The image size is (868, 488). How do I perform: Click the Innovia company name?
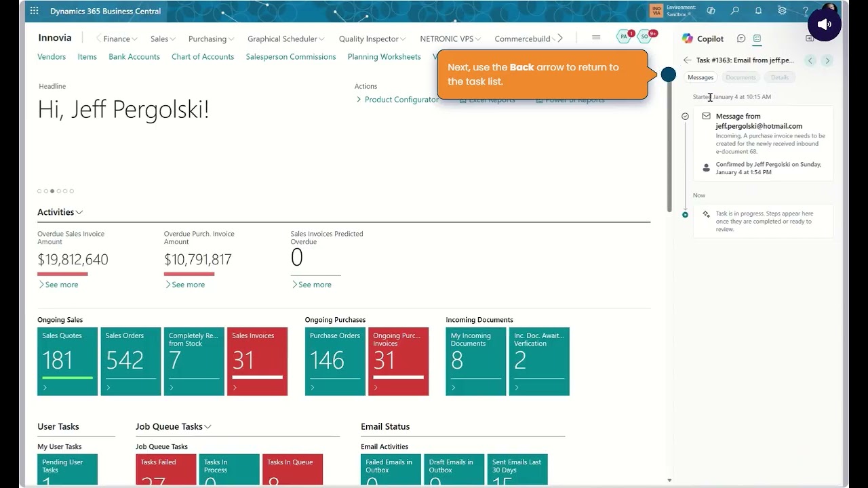tap(55, 38)
